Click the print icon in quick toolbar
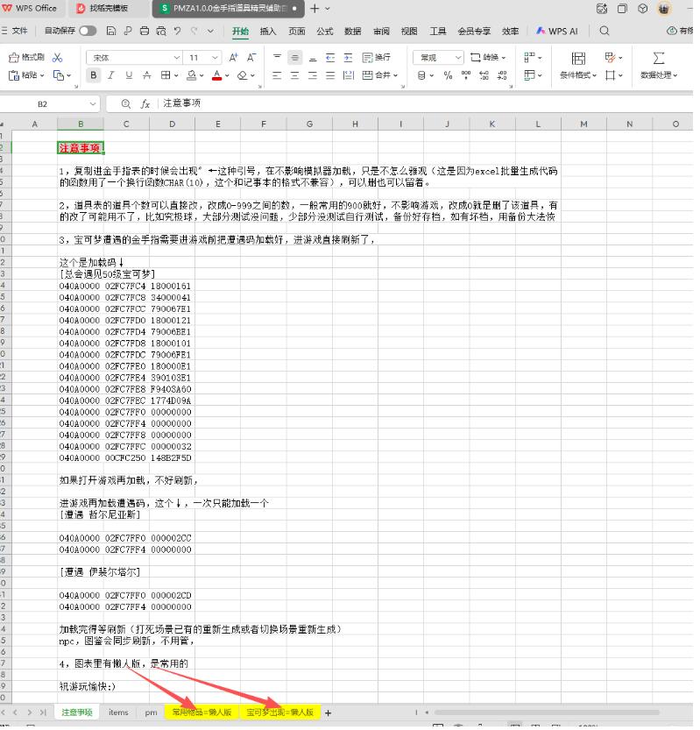This screenshot has width=700, height=730. click(145, 31)
